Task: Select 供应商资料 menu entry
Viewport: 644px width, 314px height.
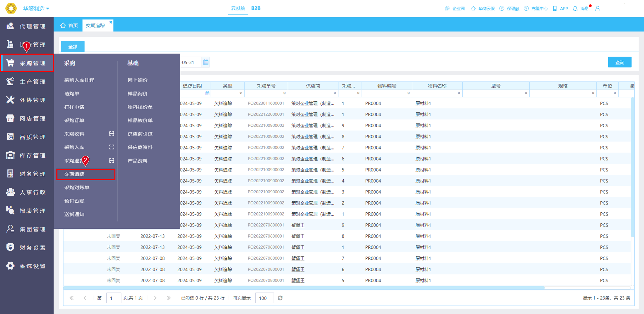Action: pos(140,147)
